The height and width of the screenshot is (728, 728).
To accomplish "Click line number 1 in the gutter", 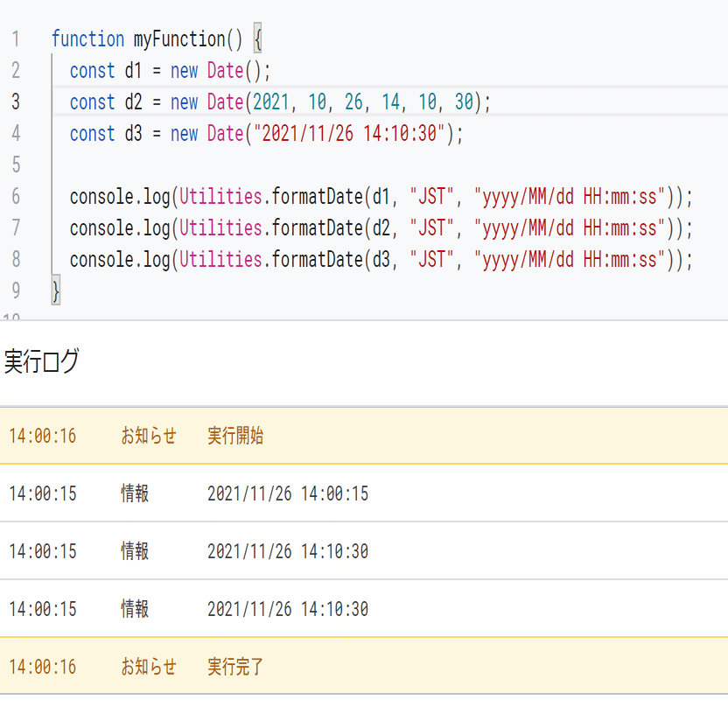I will point(18,38).
